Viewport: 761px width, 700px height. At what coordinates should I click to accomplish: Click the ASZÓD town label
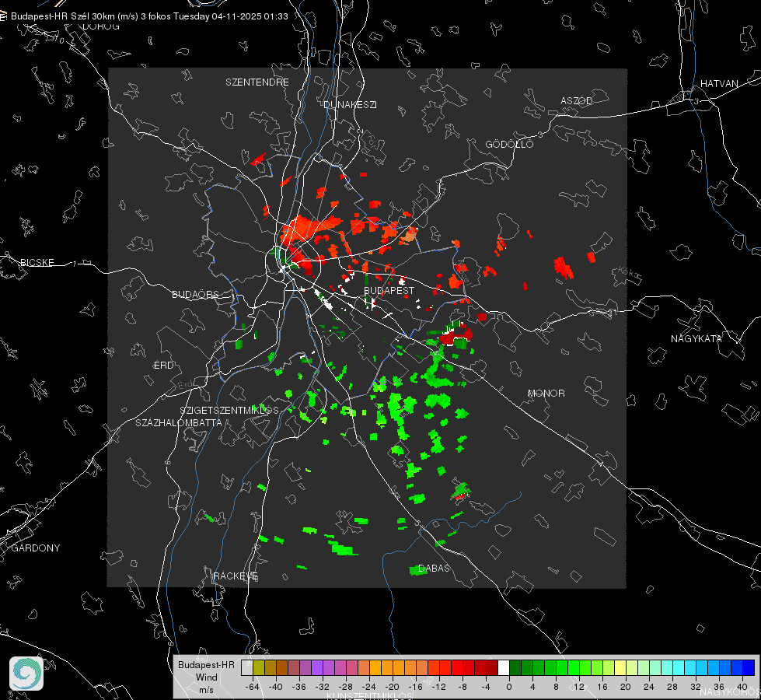coord(577,100)
